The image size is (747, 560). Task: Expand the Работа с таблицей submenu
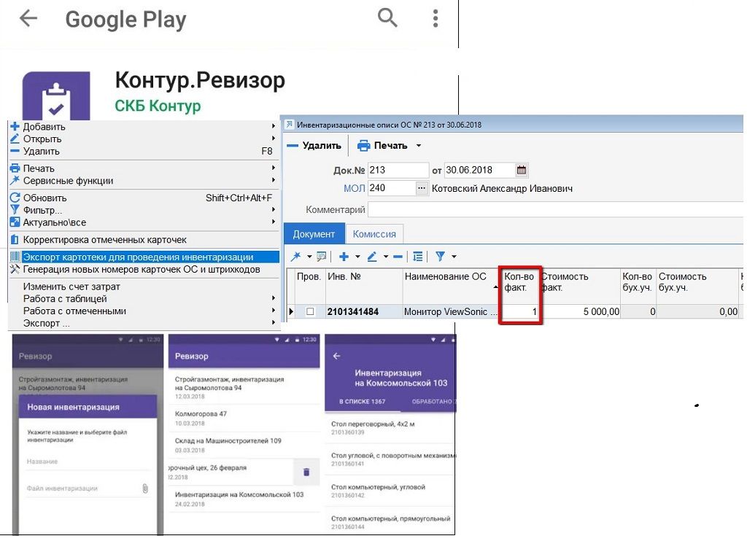274,298
